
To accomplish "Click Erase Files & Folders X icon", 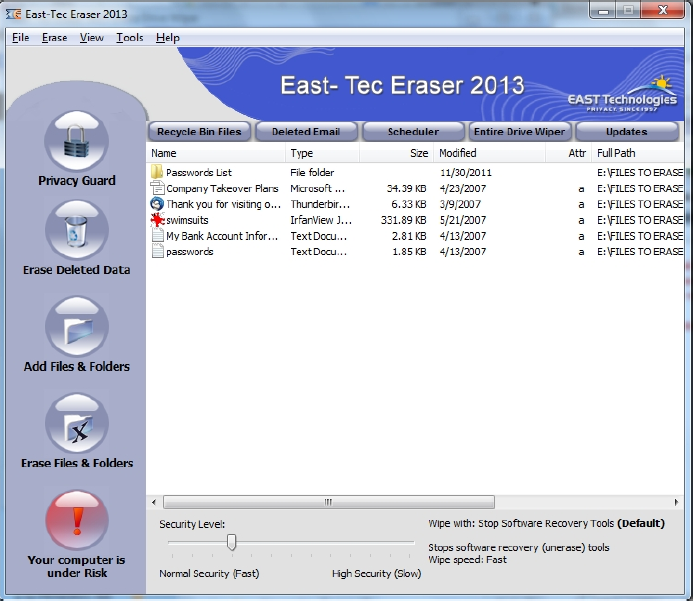I will [77, 424].
